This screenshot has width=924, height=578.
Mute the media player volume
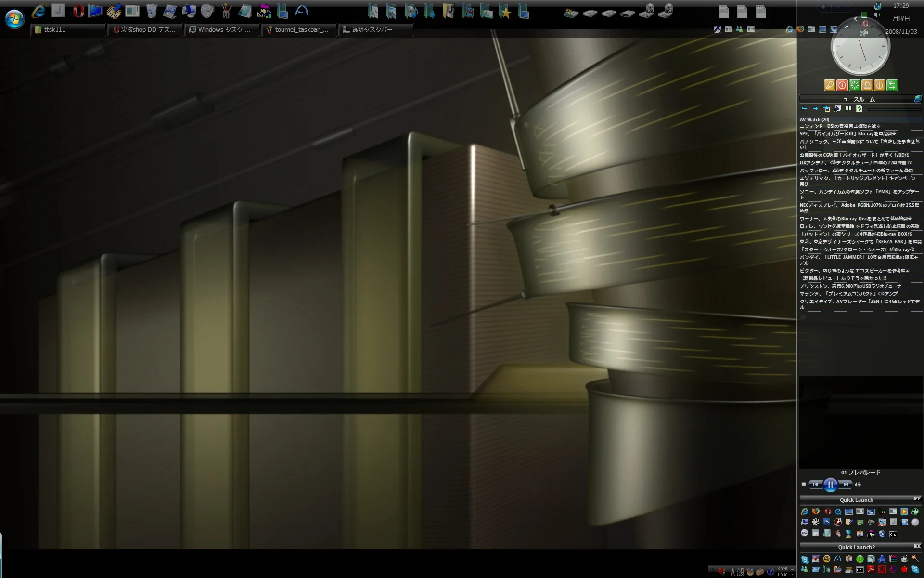pyautogui.click(x=858, y=485)
